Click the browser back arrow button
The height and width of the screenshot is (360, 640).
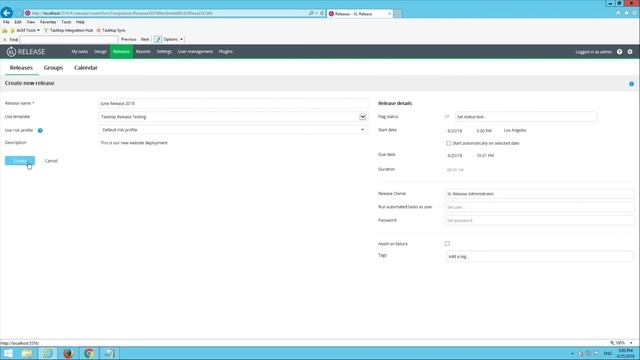pos(7,13)
